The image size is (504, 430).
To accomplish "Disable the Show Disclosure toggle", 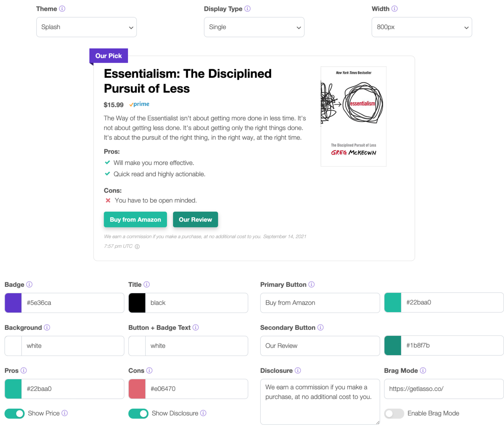I will click(x=138, y=413).
